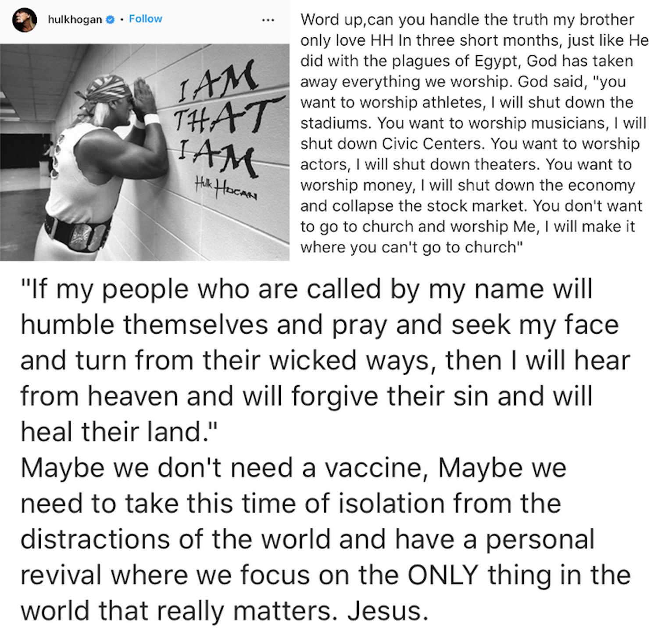This screenshot has height=644, width=658.
Task: Click the black-and-white post photo
Action: point(145,152)
